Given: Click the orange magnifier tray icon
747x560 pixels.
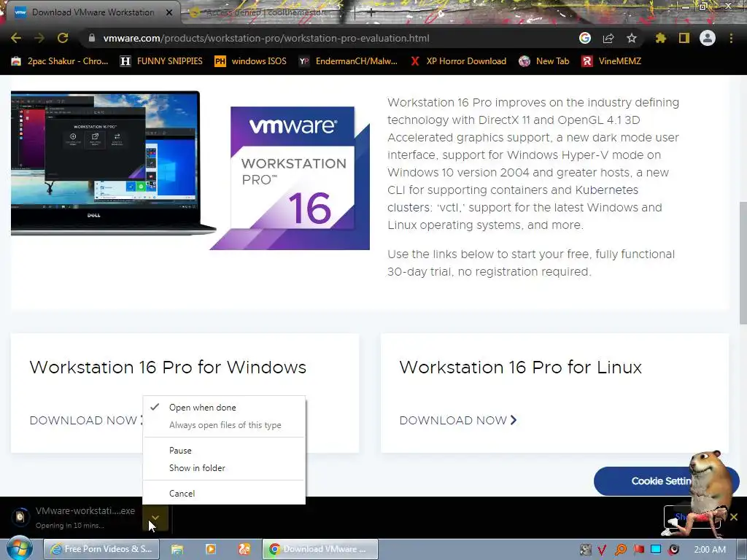Looking at the screenshot, I should (x=620, y=550).
